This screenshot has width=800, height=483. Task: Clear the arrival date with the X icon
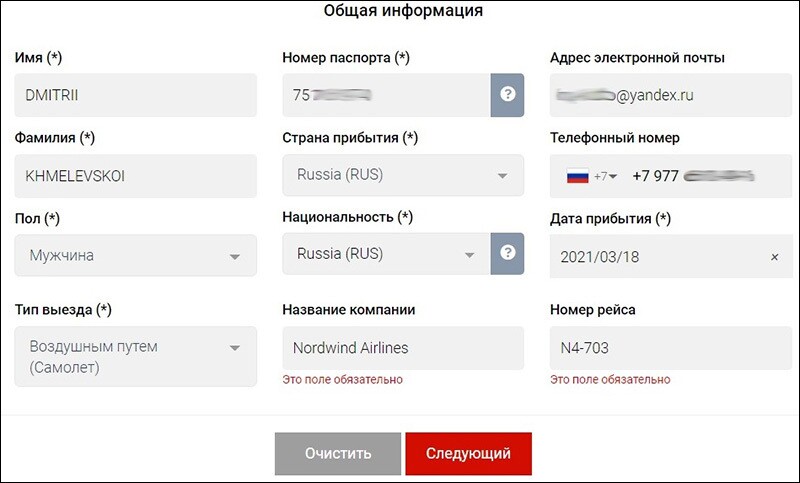(774, 257)
